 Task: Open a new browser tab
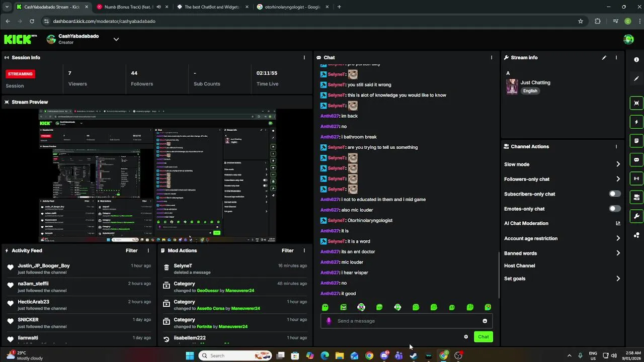tap(339, 7)
